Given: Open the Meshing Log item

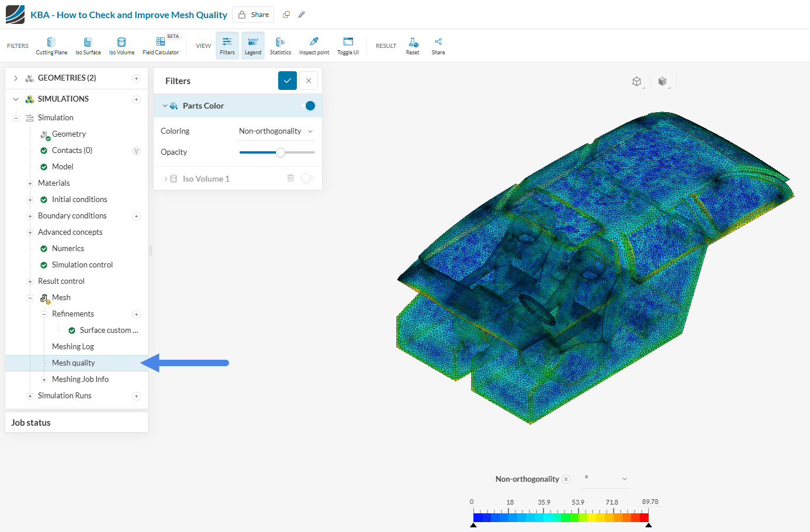Looking at the screenshot, I should click(72, 346).
